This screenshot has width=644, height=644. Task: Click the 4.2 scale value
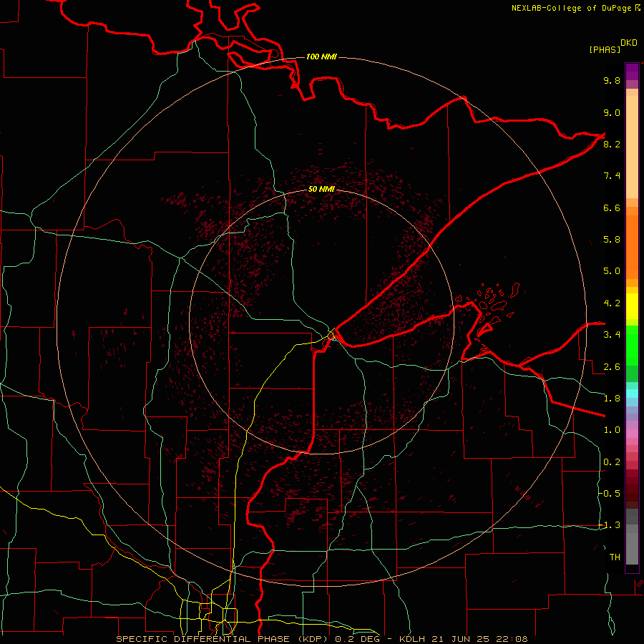tap(612, 303)
